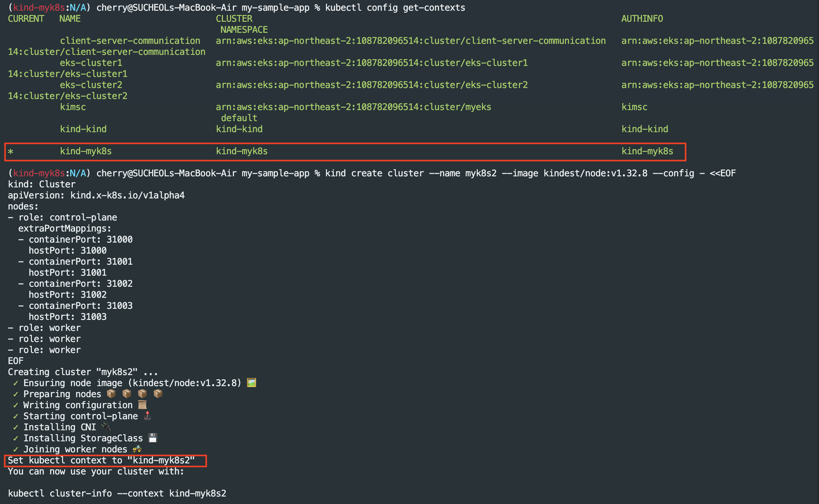Screen dimensions: 819x504
Task: Click the framed picture emoji after node image
Action: pyautogui.click(x=251, y=383)
